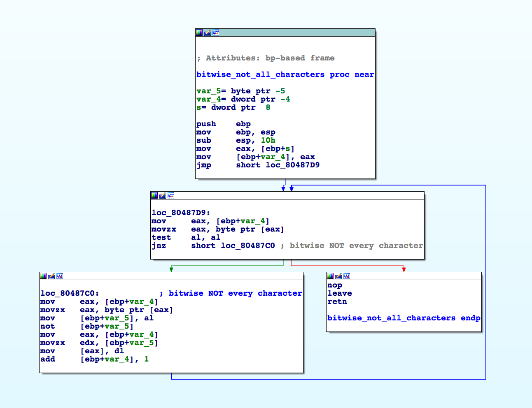Click the teal title bar of the entry node
532x408 pixels.
click(x=296, y=32)
